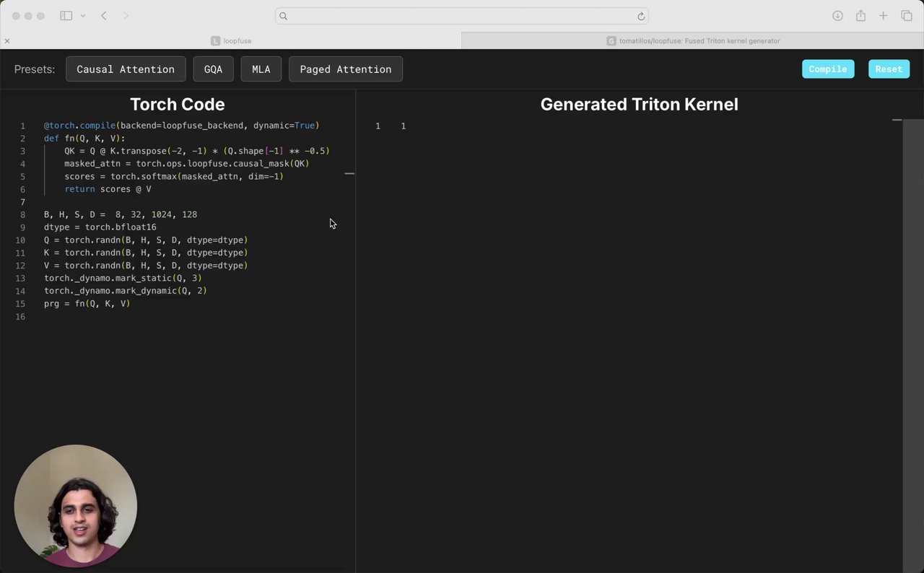Click the Share icon
924x573 pixels.
coord(860,16)
